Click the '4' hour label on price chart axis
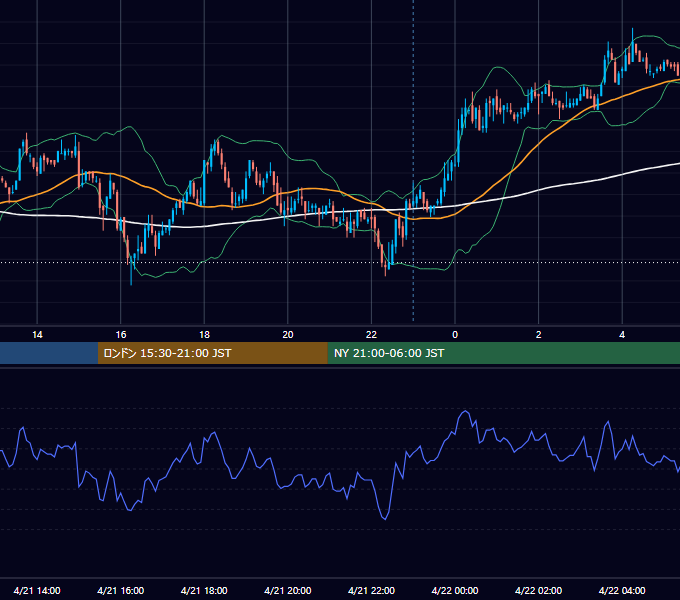The height and width of the screenshot is (600, 680). click(x=622, y=334)
